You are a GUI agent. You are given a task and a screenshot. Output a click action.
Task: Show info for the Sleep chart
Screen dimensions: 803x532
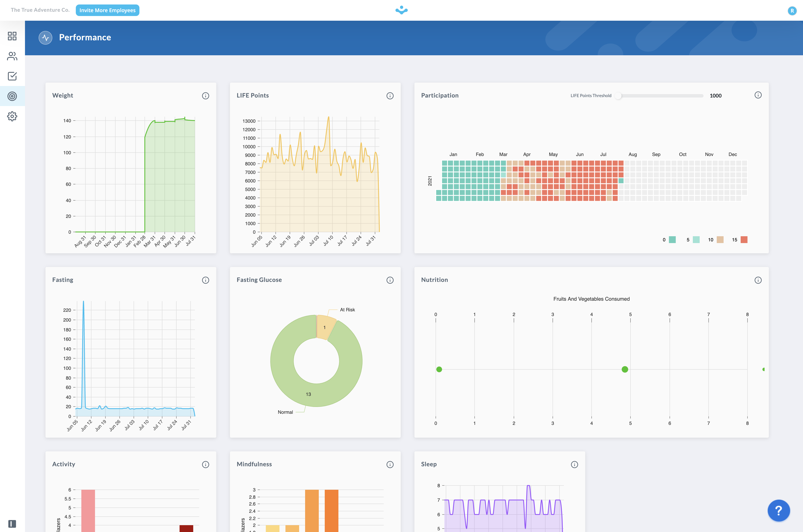pyautogui.click(x=574, y=465)
